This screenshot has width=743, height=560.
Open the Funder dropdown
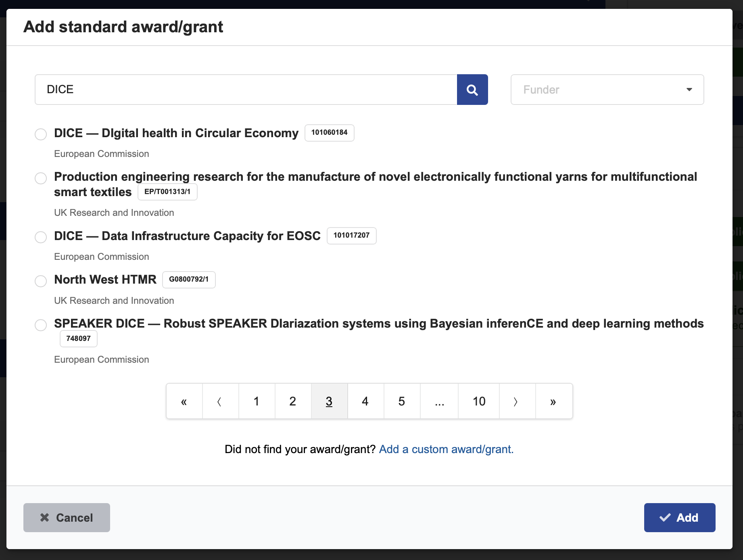607,90
